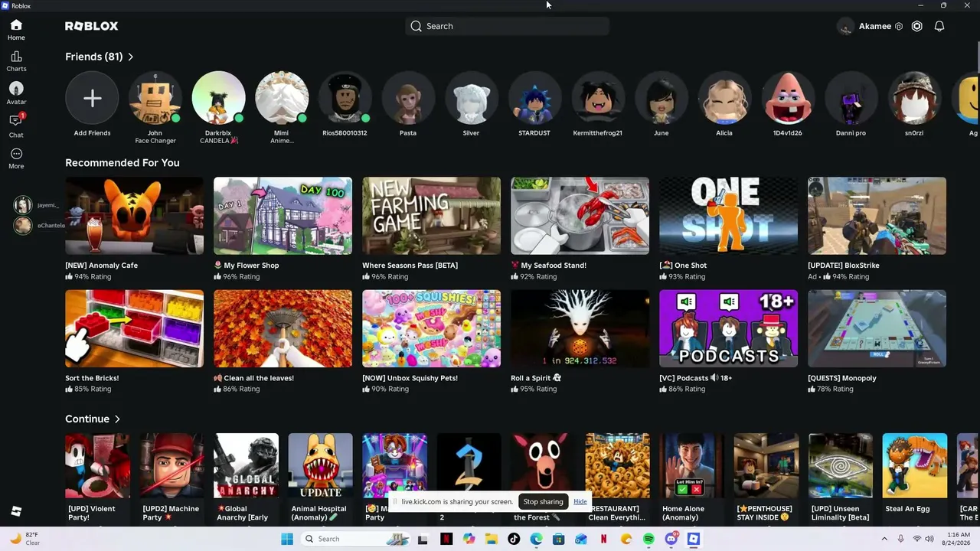This screenshot has width=980, height=551.
Task: Open the Sort the Bricks! game
Action: click(x=135, y=328)
